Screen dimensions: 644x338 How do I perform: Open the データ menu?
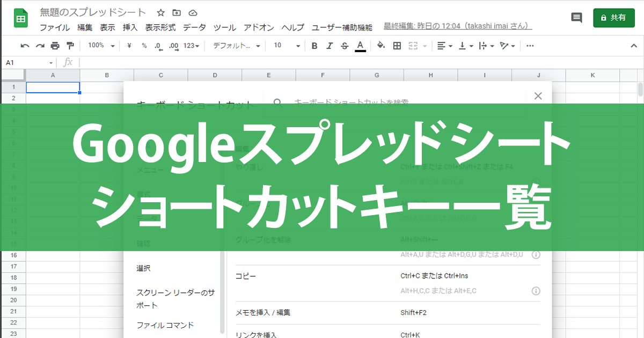click(x=194, y=27)
